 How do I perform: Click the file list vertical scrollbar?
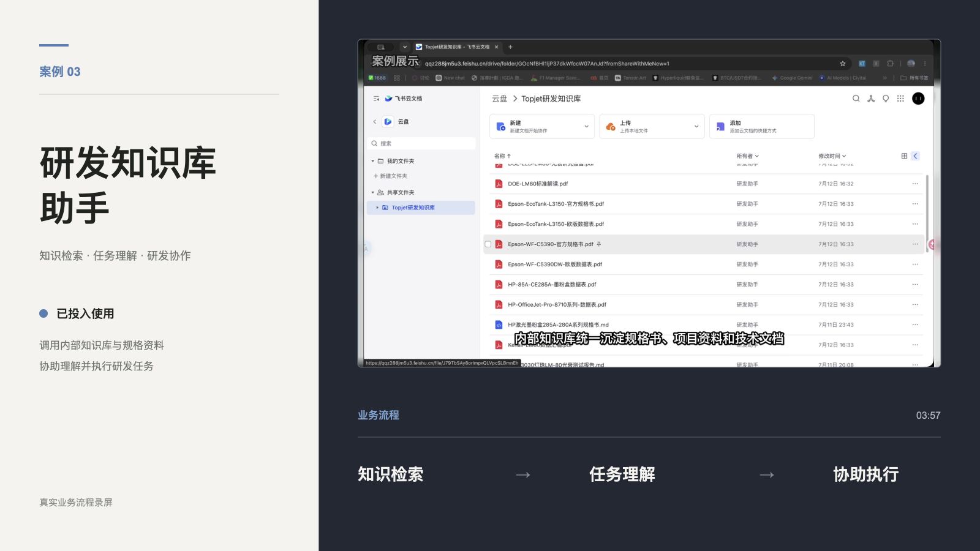pyautogui.click(x=927, y=214)
